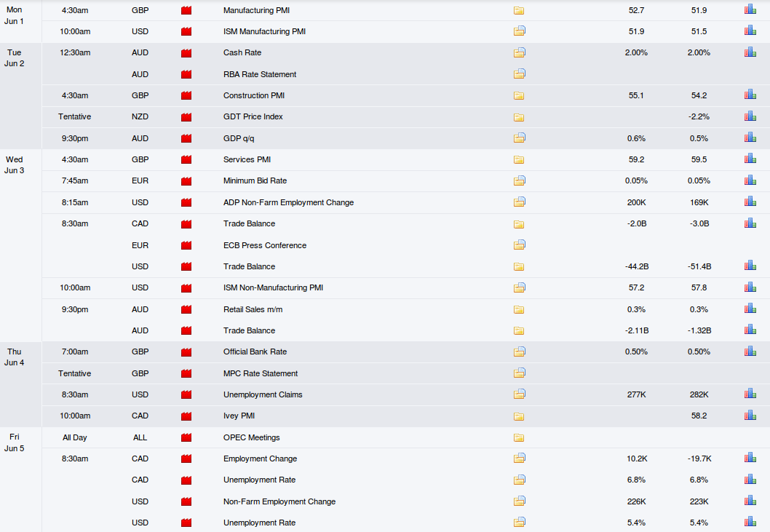770x532 pixels.
Task: View graph for AUD Cash Rate
Action: point(750,52)
